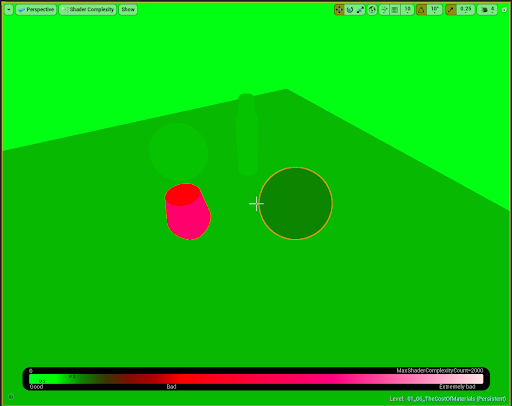Open viewport options arrow menu

(9, 10)
